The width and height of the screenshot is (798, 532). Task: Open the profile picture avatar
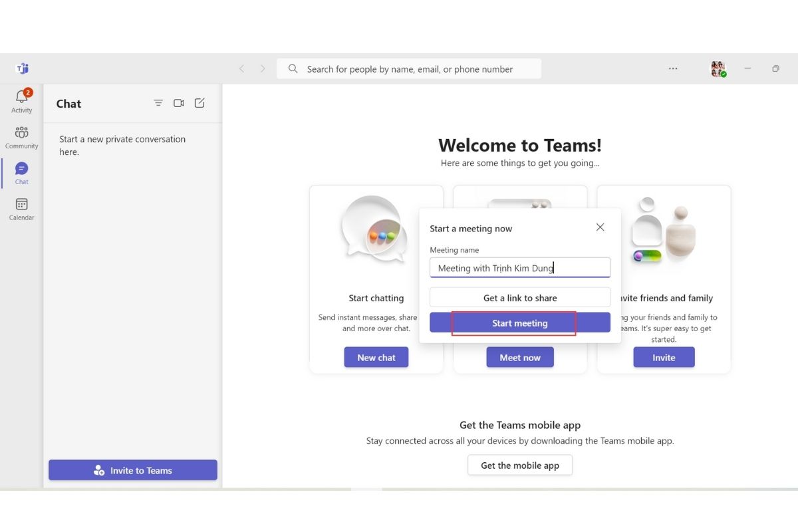718,68
